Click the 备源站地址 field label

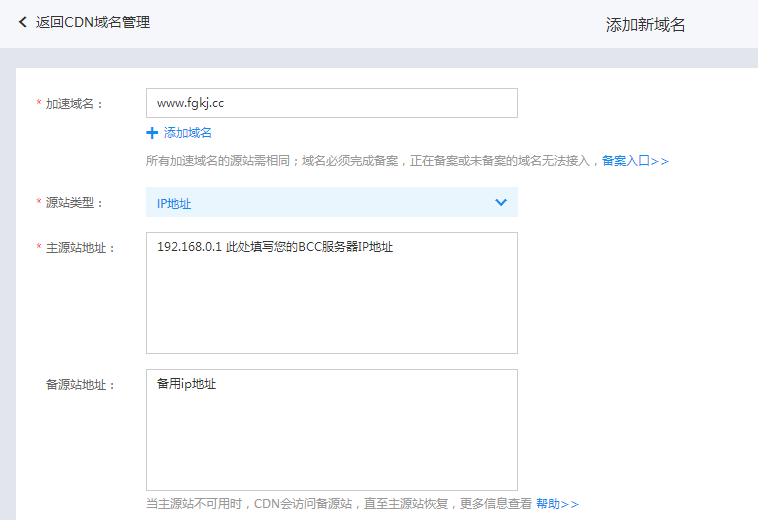coord(81,385)
